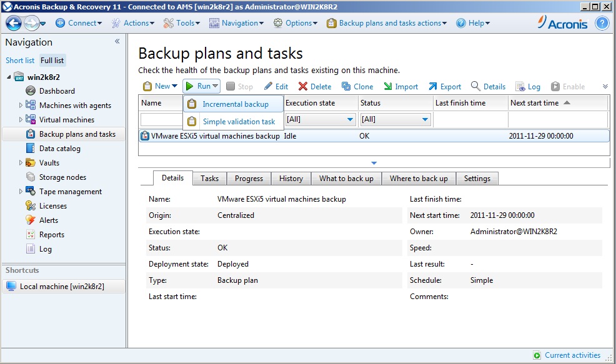
Task: Click Delete in the toolbar
Action: pos(315,86)
